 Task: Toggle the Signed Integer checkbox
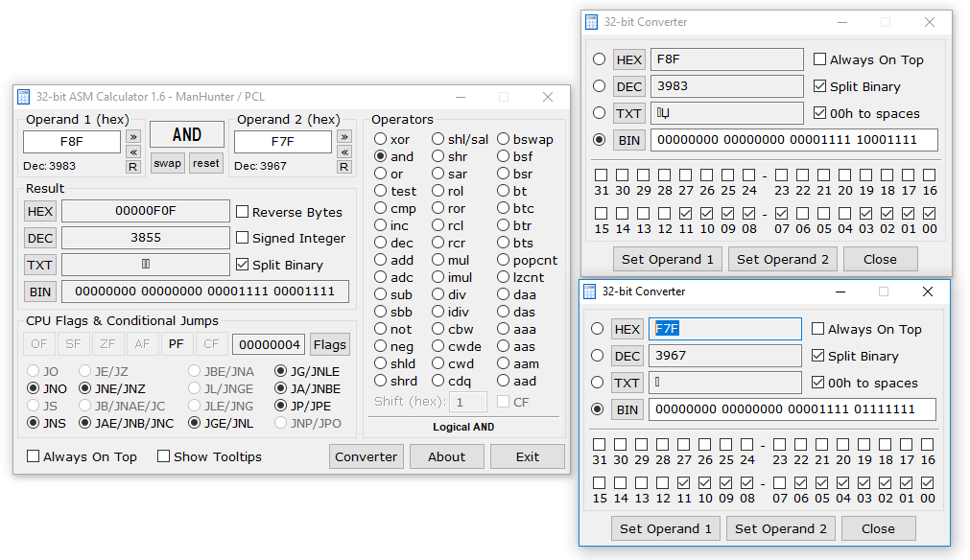244,238
